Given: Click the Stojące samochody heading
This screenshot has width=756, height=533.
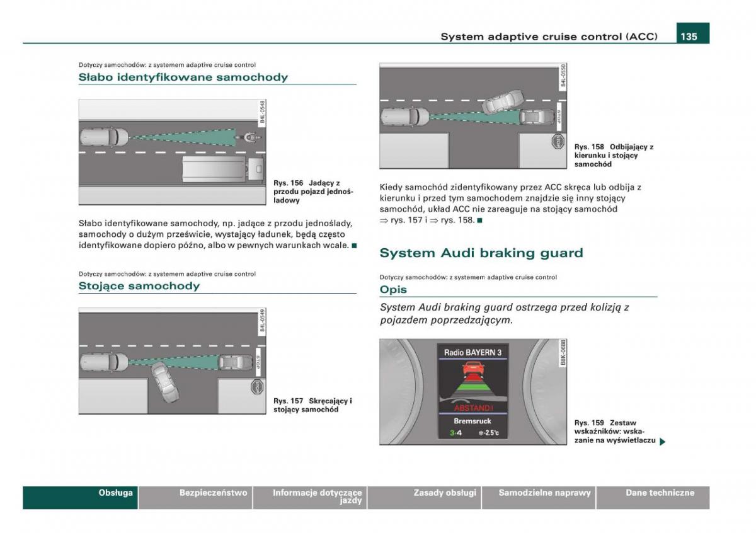Looking at the screenshot, I should point(139,286).
